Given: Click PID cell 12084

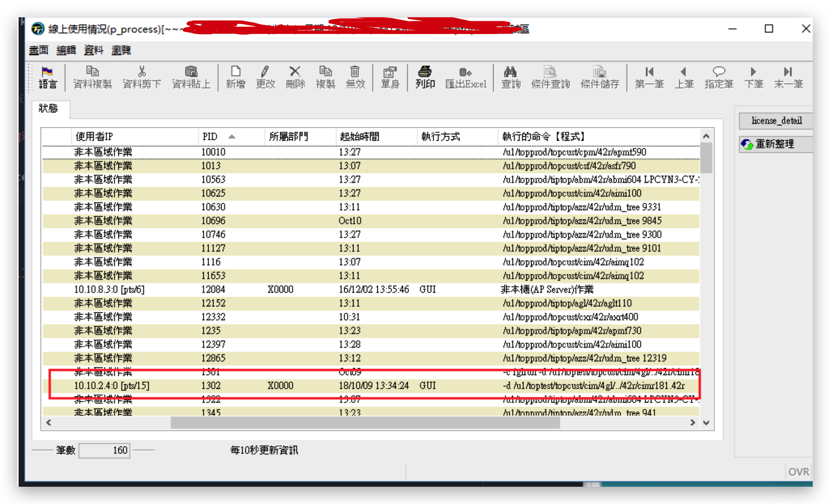Looking at the screenshot, I should coord(213,289).
